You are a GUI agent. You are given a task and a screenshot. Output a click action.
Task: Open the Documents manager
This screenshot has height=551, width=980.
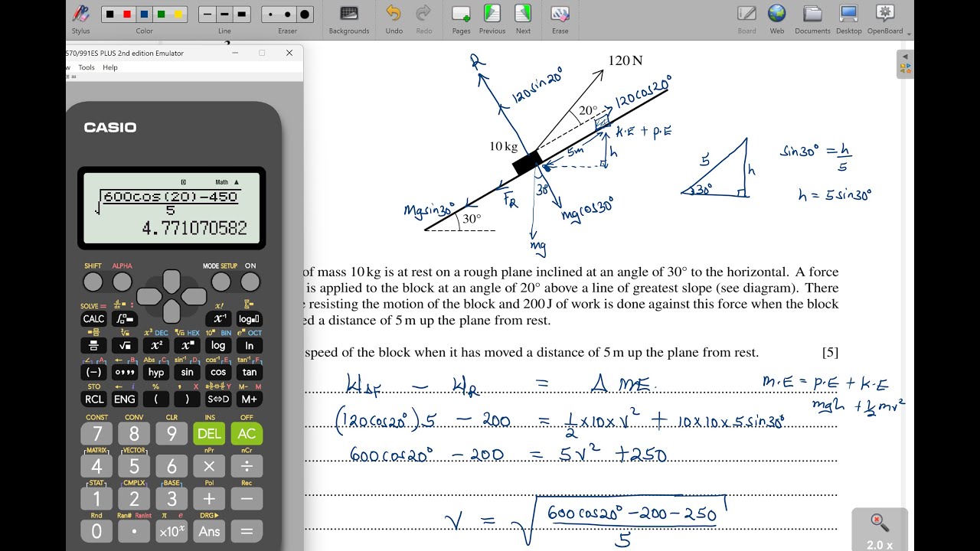pyautogui.click(x=812, y=19)
